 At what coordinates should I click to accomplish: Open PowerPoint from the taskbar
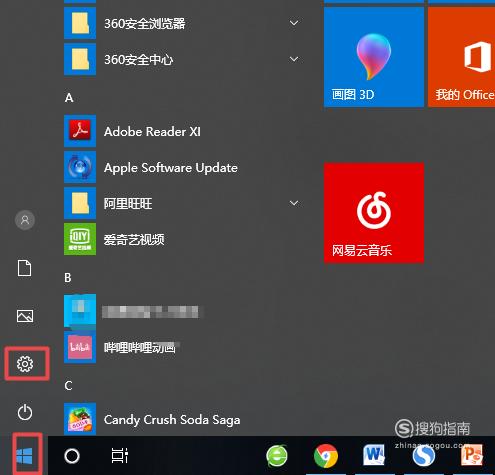(x=472, y=455)
